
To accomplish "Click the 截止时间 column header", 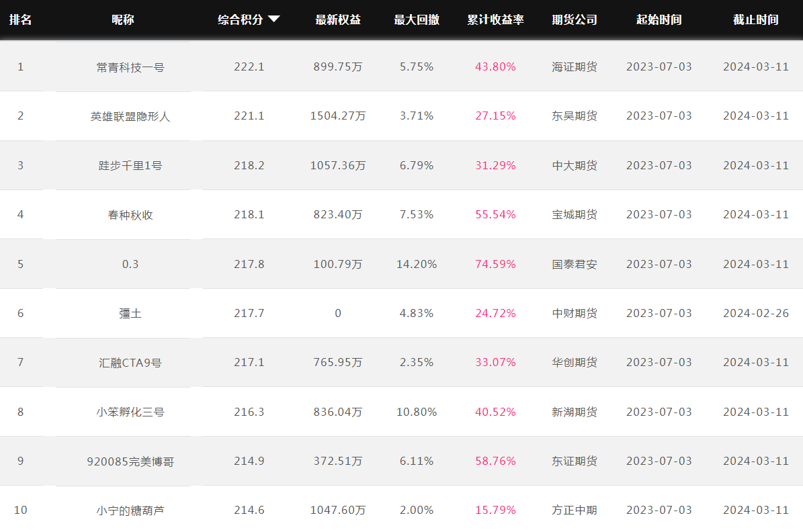I will click(x=756, y=19).
